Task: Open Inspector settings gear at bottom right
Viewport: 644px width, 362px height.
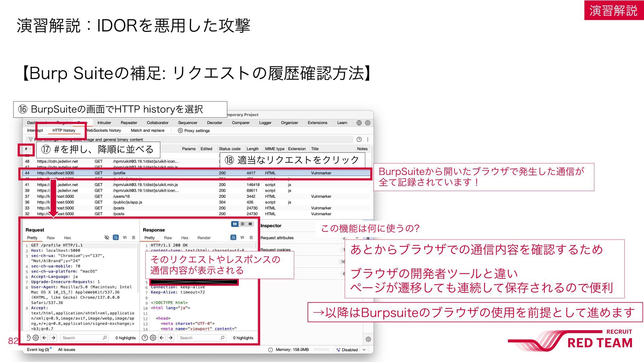Action: point(368,339)
